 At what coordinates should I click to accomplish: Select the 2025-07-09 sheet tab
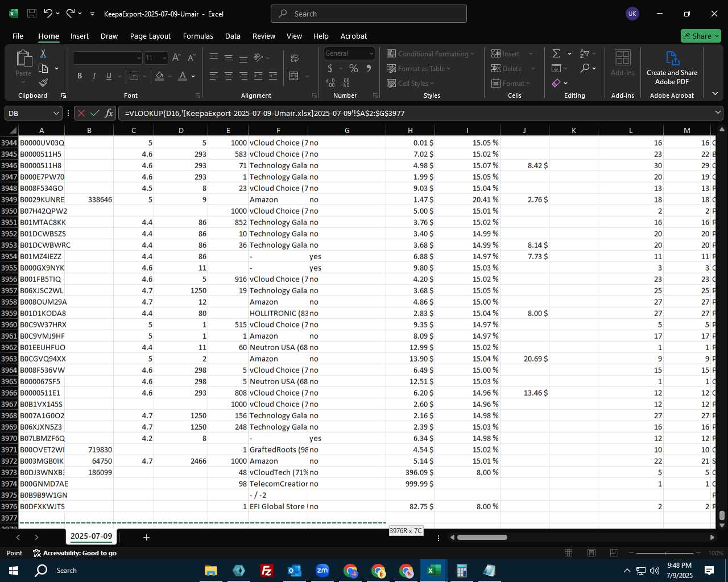[x=91, y=536]
